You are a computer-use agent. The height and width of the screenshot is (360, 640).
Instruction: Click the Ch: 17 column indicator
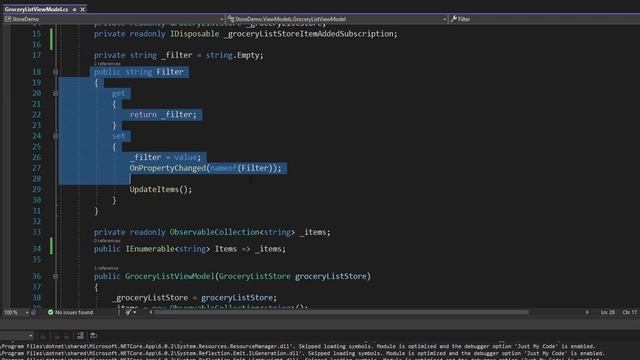(629, 312)
